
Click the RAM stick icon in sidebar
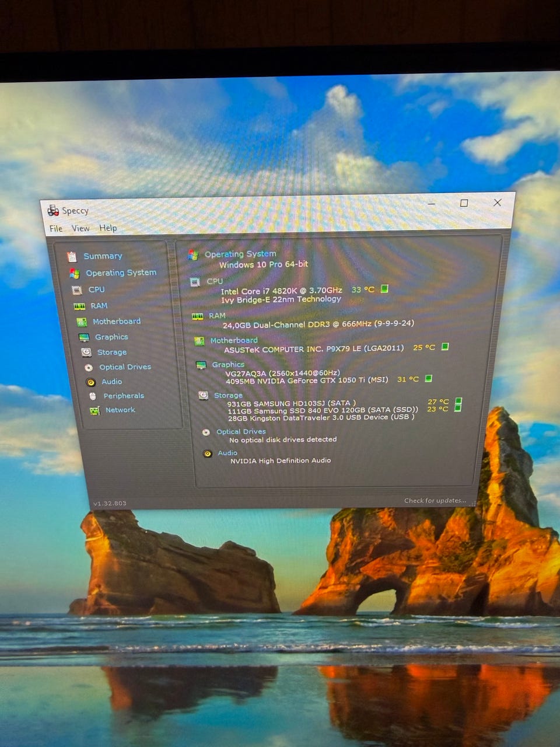point(79,306)
